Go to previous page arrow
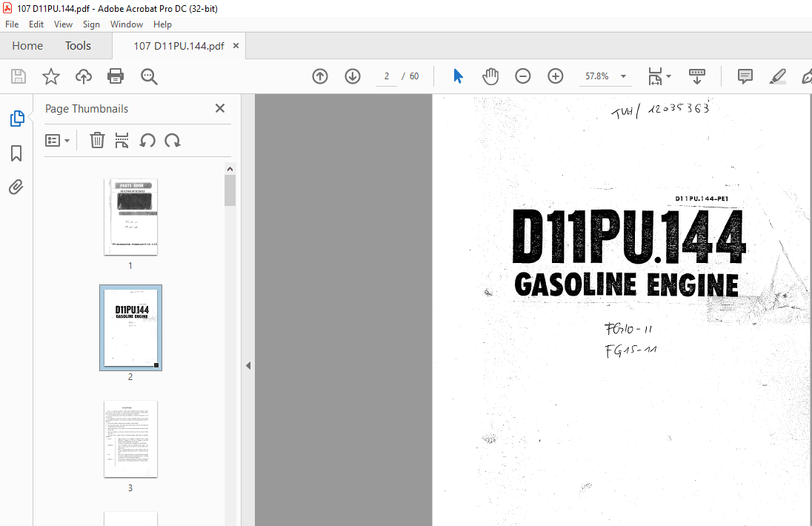Screen dimensions: 812x526 coord(320,76)
